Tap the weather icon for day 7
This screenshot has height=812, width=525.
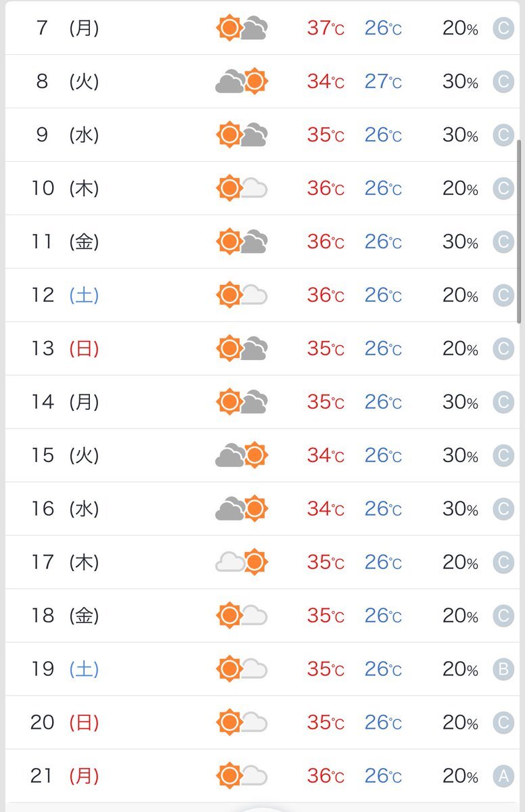coord(242,28)
